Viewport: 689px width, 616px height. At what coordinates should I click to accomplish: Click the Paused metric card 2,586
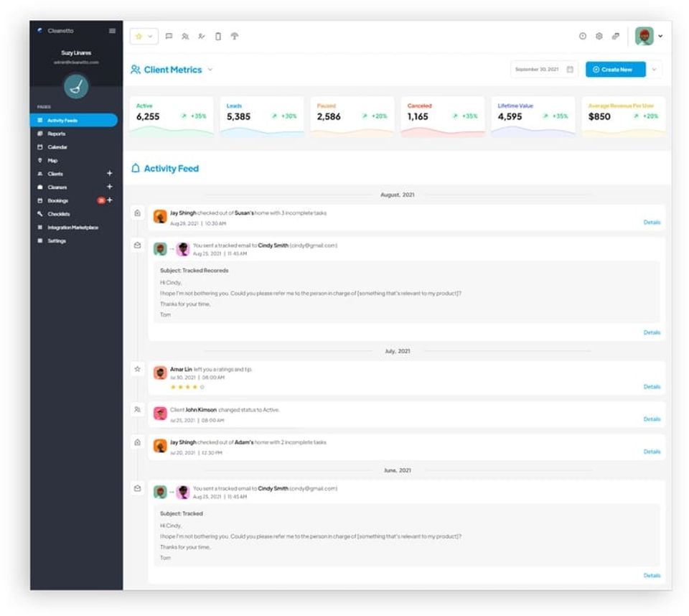tap(352, 116)
